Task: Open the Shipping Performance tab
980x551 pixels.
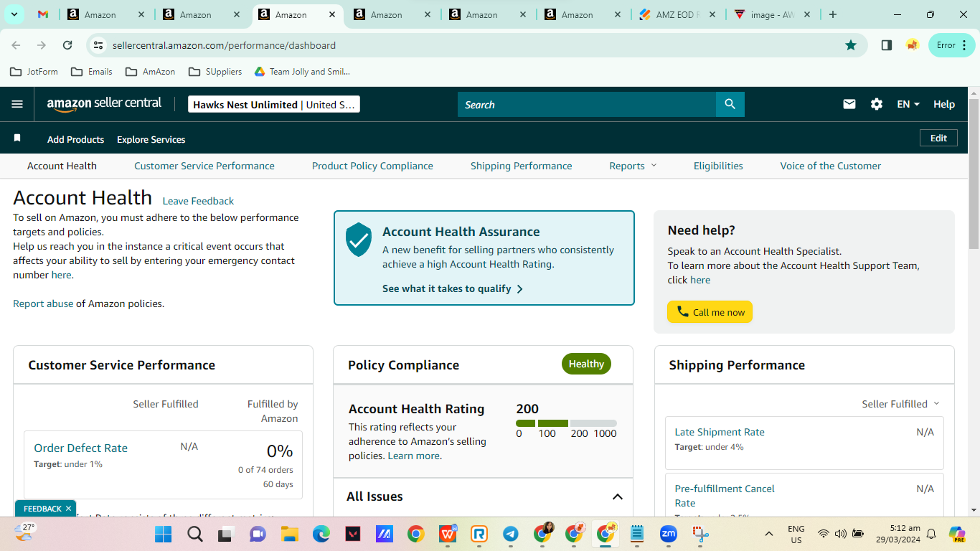Action: pos(522,166)
